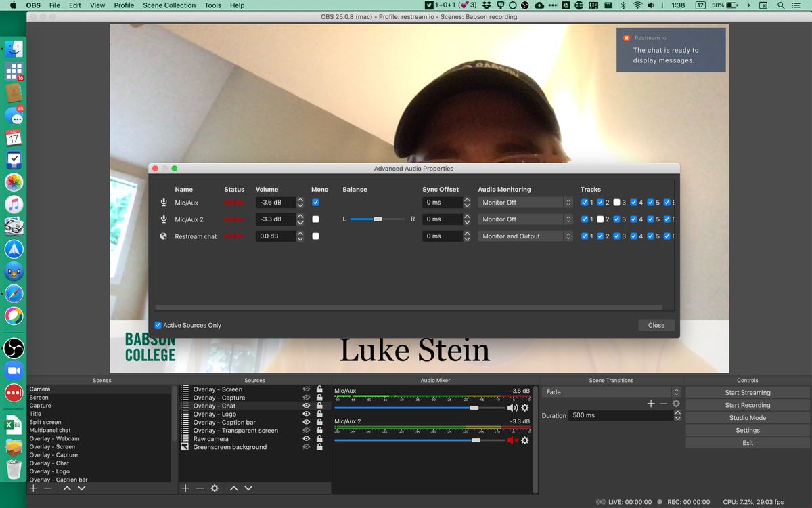
Task: Open Mic/Aux audio monitoring dropdown
Action: tap(525, 203)
